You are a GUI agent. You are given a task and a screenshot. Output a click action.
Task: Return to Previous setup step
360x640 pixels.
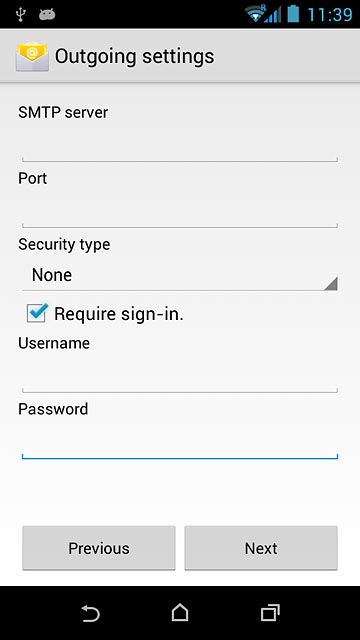click(99, 548)
